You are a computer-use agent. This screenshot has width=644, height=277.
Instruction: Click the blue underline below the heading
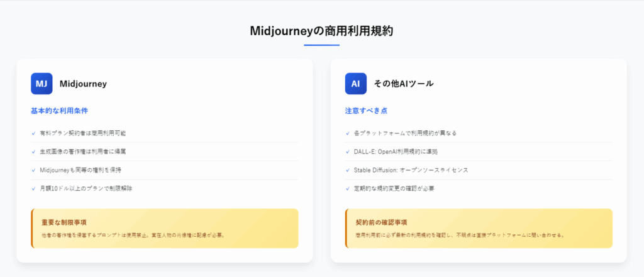click(x=321, y=45)
